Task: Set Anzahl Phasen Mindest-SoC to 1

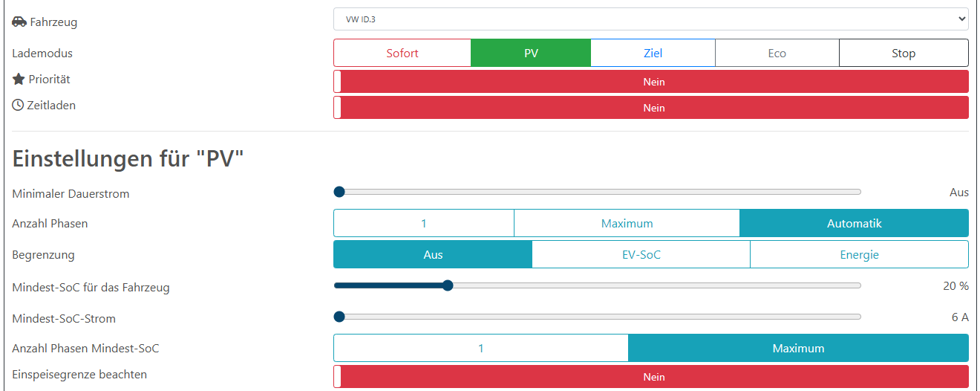Action: 481,348
